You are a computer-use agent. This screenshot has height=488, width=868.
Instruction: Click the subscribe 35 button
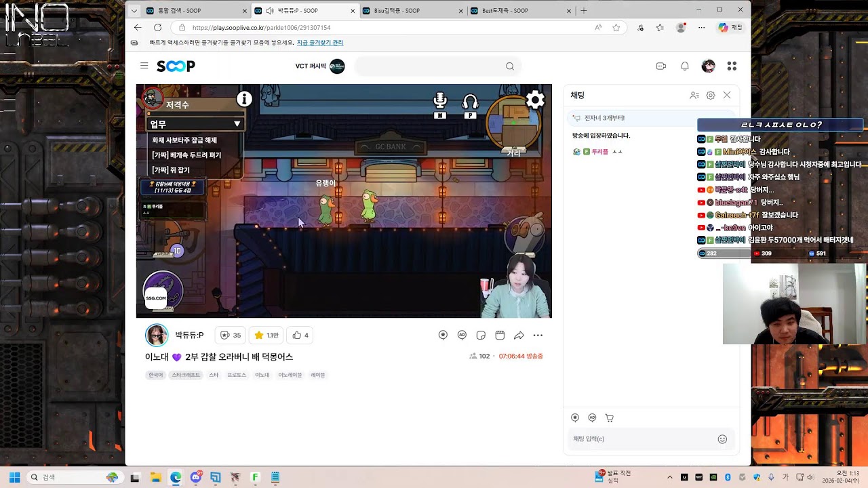(x=231, y=335)
